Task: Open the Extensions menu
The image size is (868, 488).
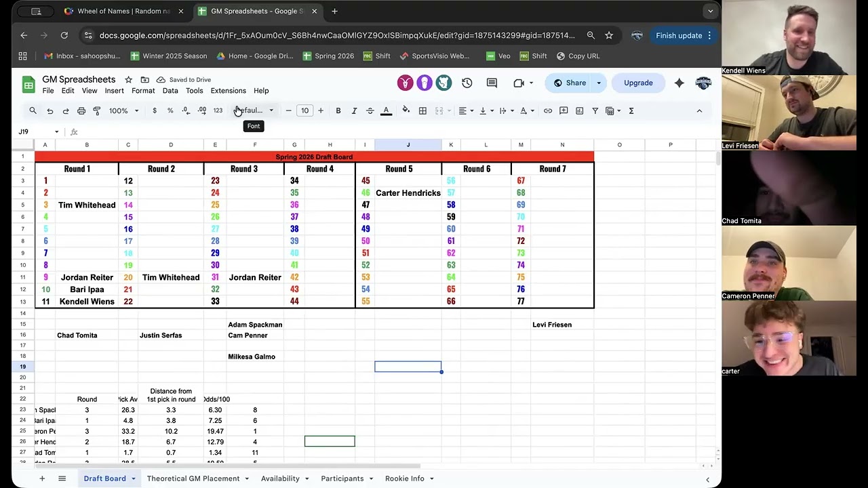Action: (228, 91)
